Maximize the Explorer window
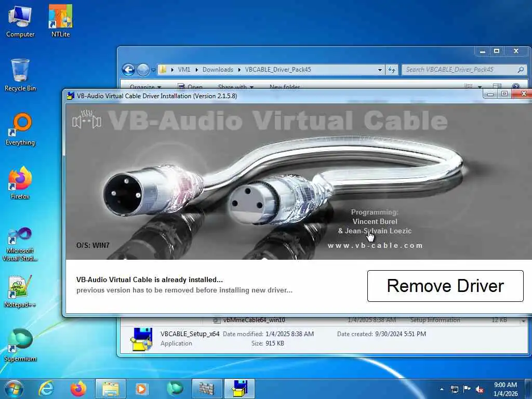Screen dimensions: 532x399 497,51
